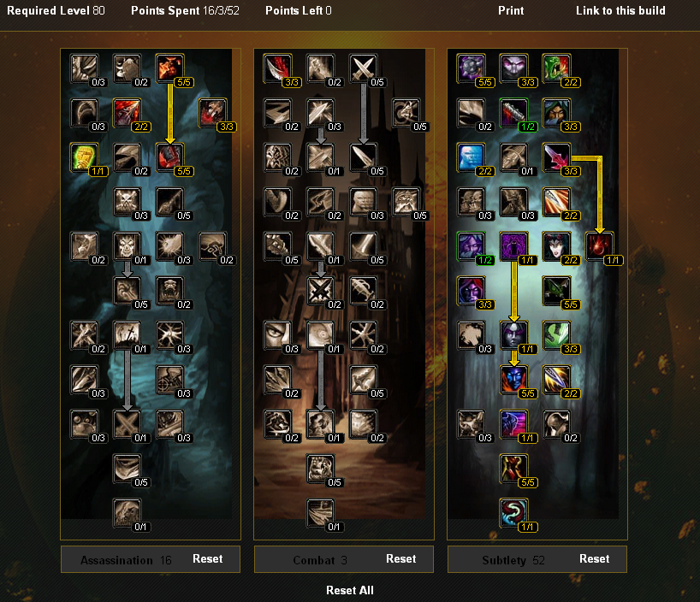The image size is (700, 602).
Task: Select Puncturing Wounds talent showing 3/3 in Assassination
Action: point(212,113)
